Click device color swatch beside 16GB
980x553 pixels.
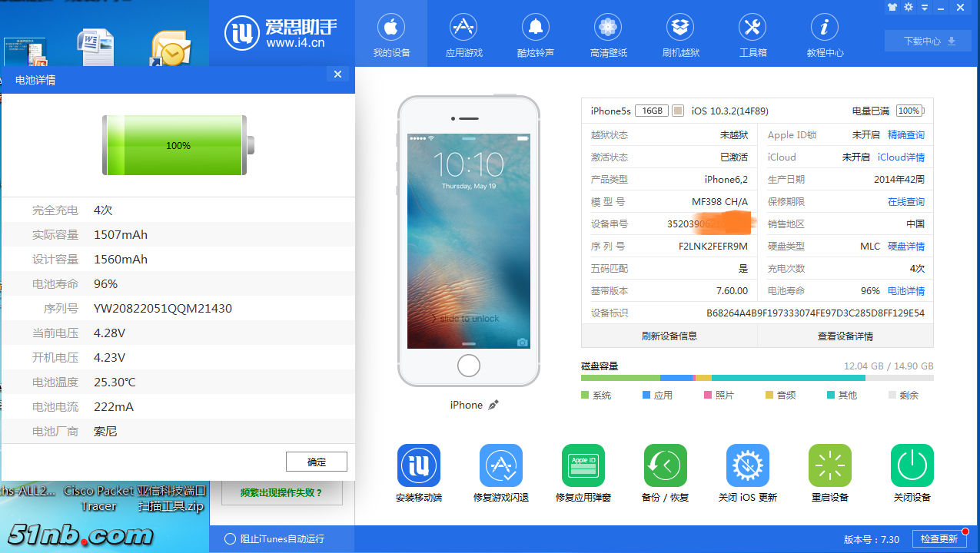pos(678,111)
